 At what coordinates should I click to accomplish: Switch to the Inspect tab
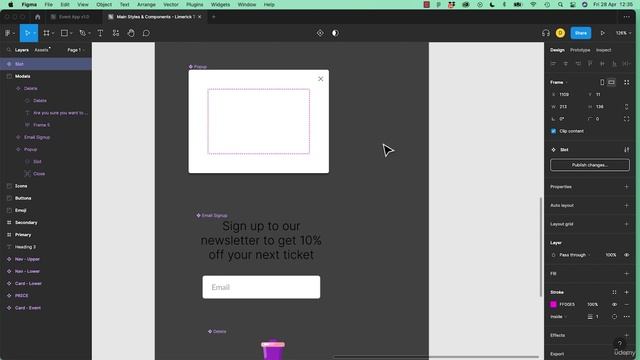[x=603, y=50]
